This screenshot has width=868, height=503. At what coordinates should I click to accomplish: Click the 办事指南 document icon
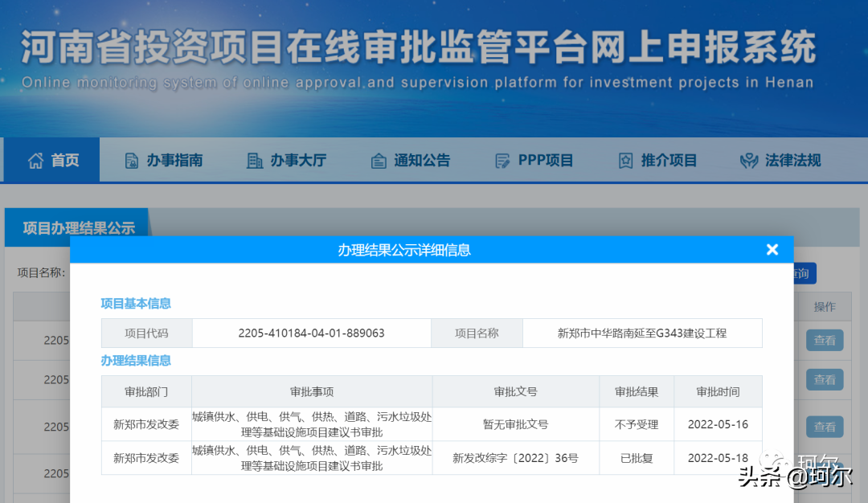pyautogui.click(x=131, y=161)
